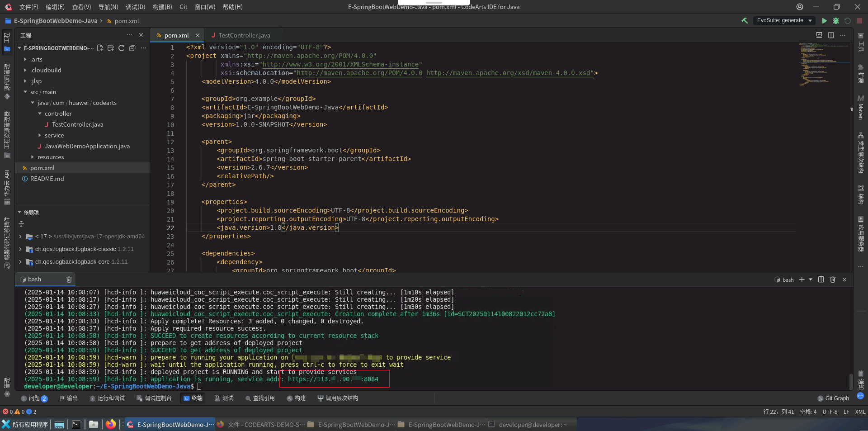Split the terminal panel

coord(821,279)
